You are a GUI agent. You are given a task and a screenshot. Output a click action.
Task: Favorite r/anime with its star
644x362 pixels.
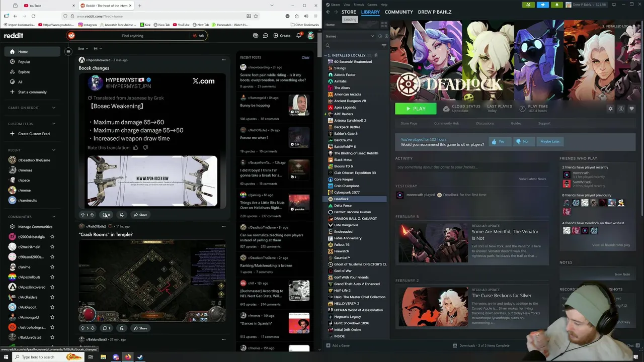pos(52,267)
